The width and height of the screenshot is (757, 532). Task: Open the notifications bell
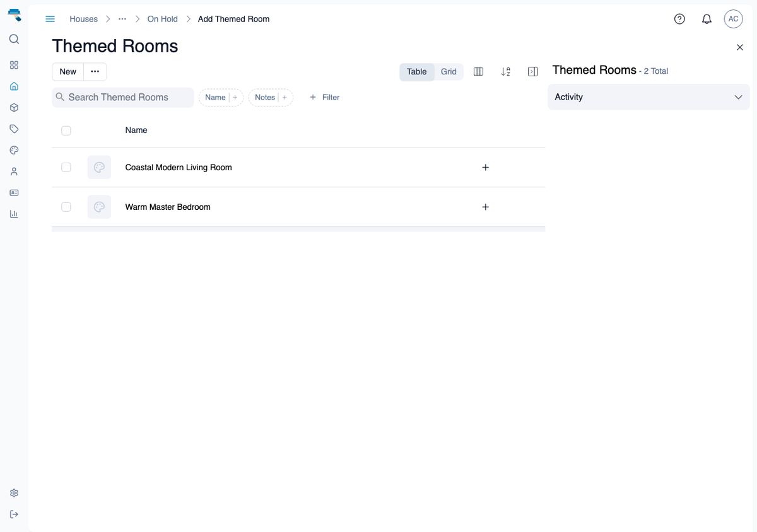point(707,19)
